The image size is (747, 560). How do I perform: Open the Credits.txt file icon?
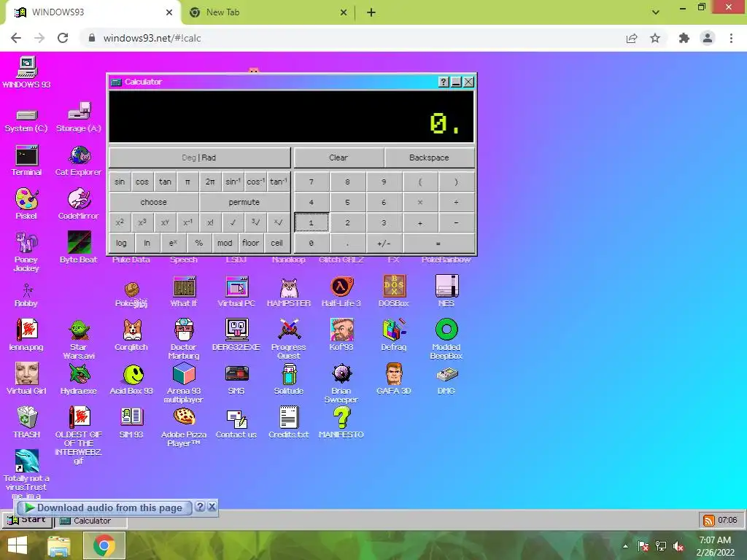[289, 422]
